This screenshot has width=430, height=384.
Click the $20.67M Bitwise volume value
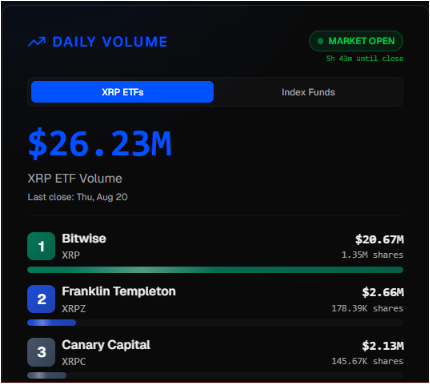click(379, 239)
